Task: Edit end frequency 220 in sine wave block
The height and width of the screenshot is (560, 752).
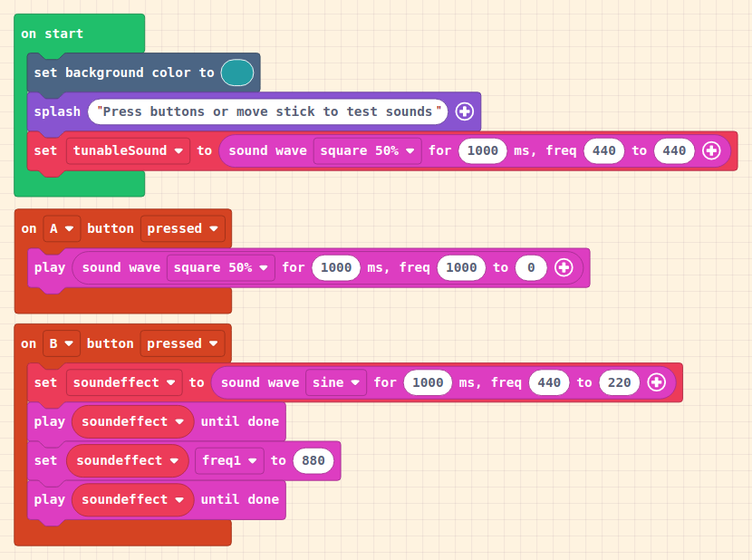Action: [619, 382]
